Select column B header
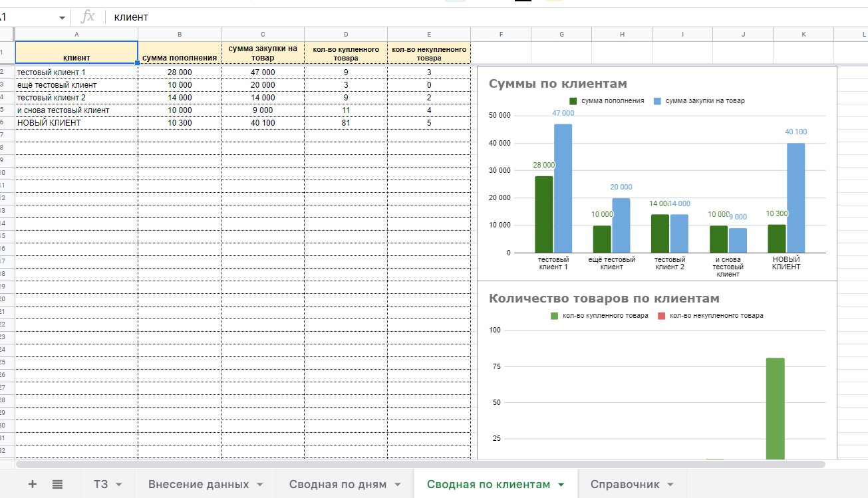 pyautogui.click(x=180, y=34)
